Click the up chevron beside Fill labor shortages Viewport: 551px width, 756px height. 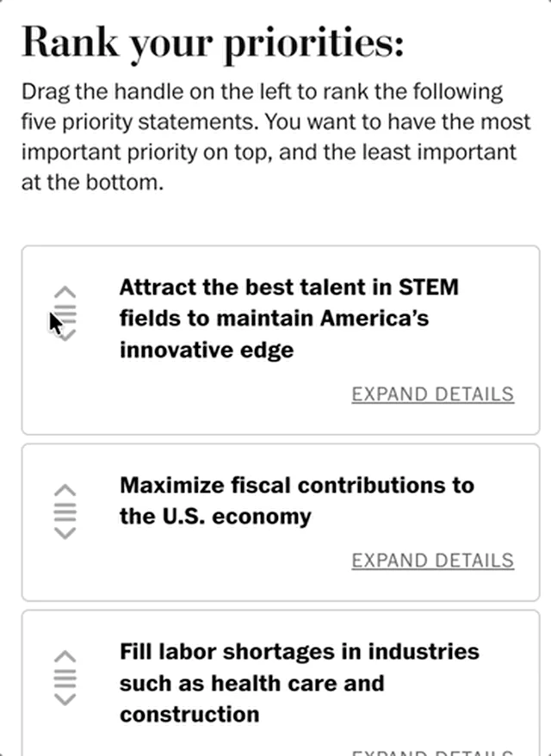point(65,657)
